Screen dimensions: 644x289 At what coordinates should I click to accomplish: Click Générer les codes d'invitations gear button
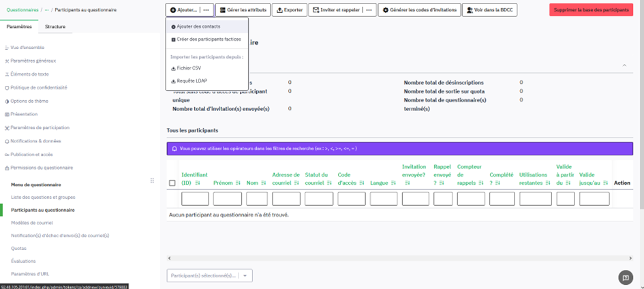point(418,10)
